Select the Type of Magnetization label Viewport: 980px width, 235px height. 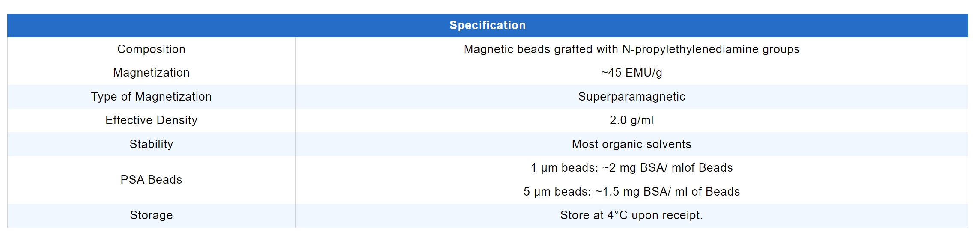pyautogui.click(x=151, y=97)
